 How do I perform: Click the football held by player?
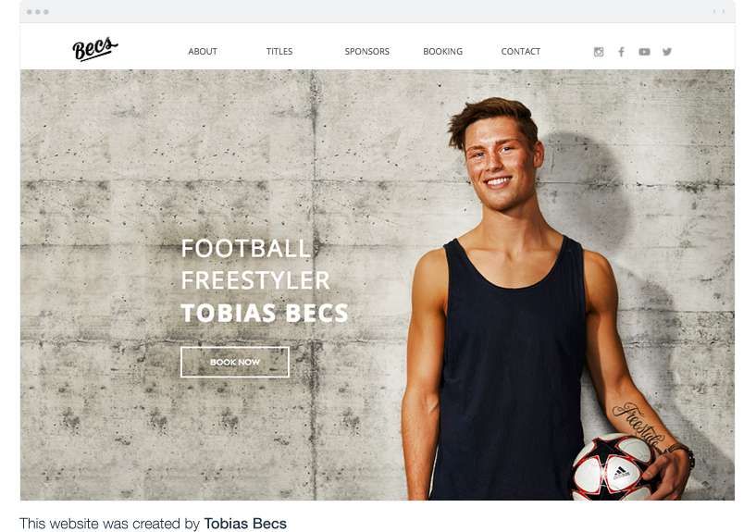(613, 466)
